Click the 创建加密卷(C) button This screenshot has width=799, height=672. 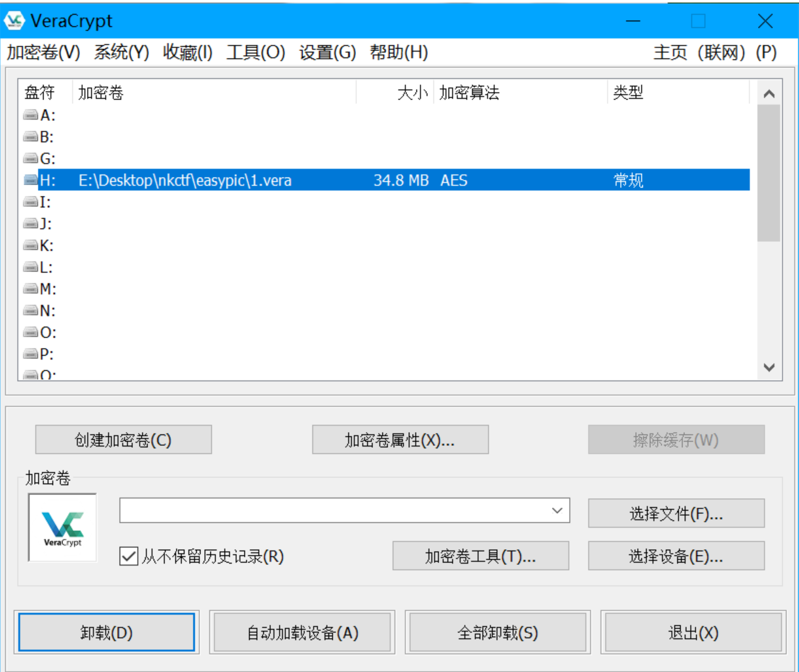click(124, 440)
